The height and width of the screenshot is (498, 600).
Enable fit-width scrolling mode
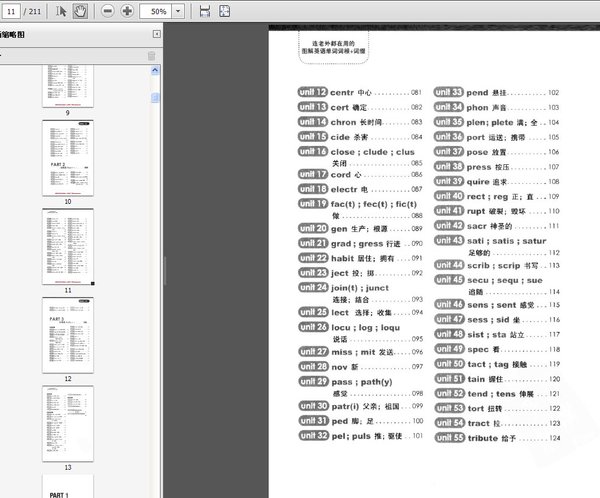point(205,11)
